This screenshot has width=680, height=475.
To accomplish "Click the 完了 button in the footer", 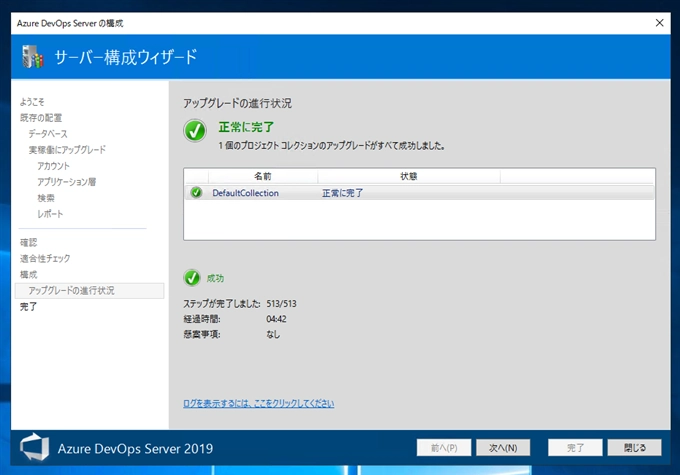I will tap(575, 448).
